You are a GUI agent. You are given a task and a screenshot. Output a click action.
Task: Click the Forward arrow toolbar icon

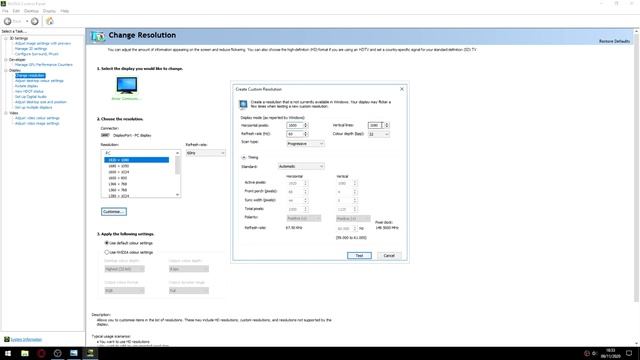click(35, 21)
